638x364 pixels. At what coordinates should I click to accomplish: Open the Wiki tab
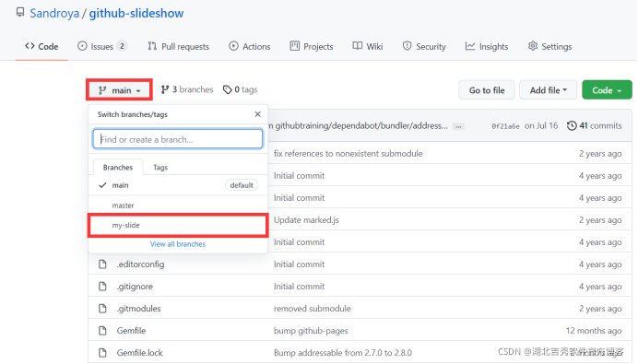368,46
